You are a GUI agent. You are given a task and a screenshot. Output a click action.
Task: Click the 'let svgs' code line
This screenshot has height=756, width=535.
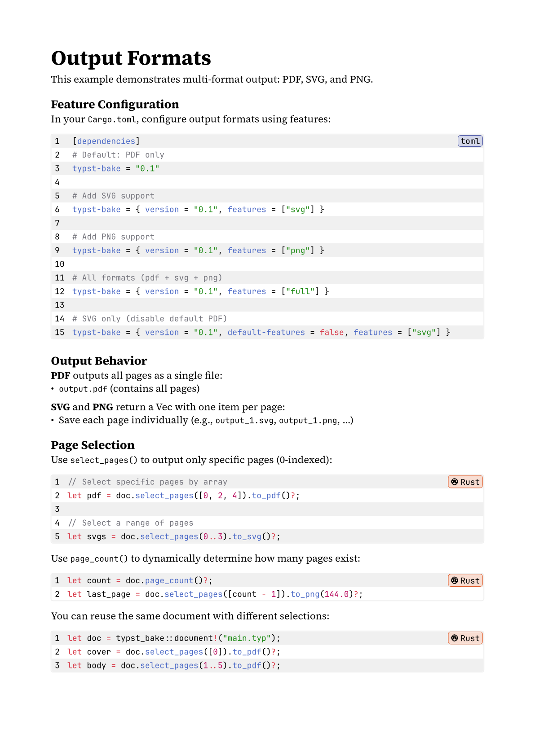[x=173, y=536]
